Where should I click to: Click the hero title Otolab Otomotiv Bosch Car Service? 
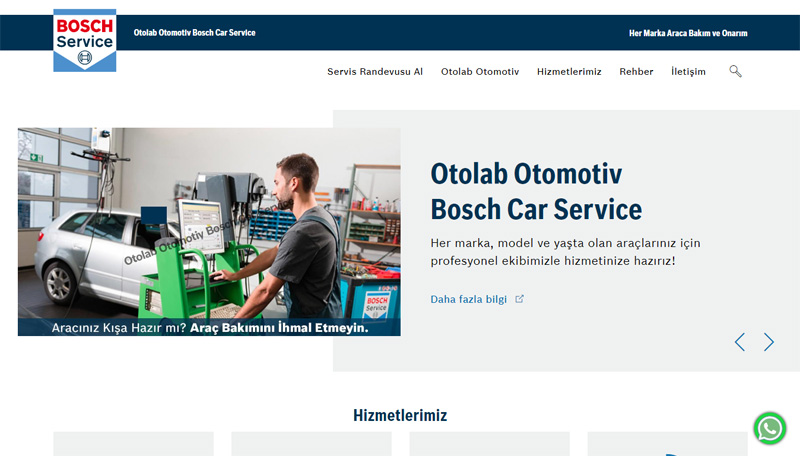pyautogui.click(x=536, y=192)
